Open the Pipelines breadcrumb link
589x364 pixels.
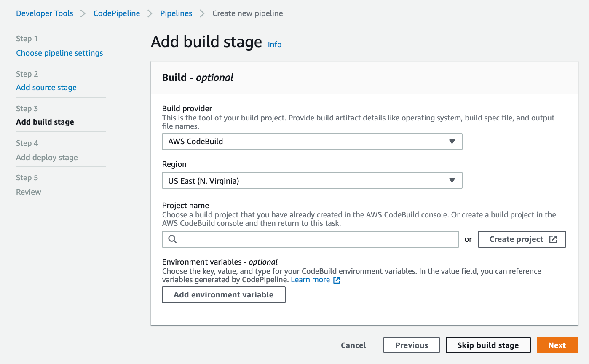176,13
